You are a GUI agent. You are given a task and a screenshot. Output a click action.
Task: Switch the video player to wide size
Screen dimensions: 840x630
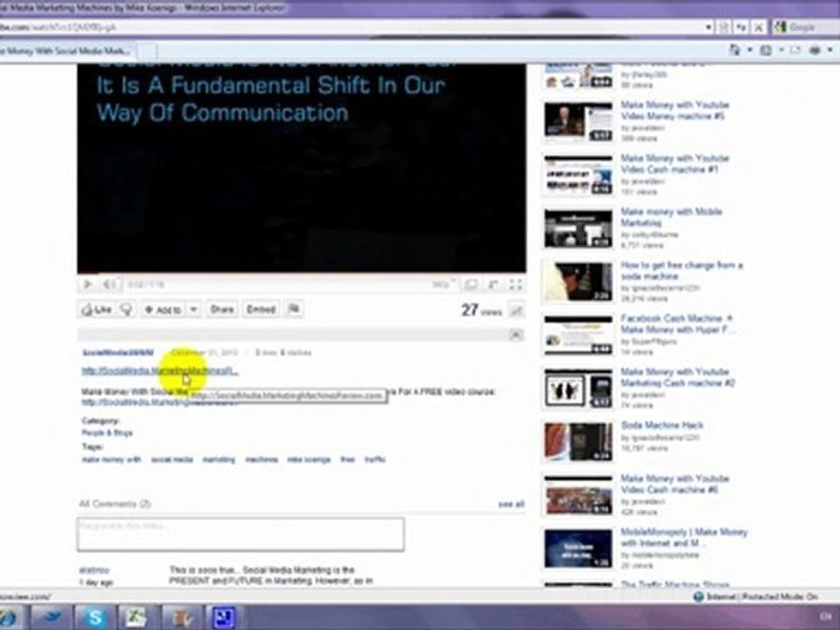(471, 284)
